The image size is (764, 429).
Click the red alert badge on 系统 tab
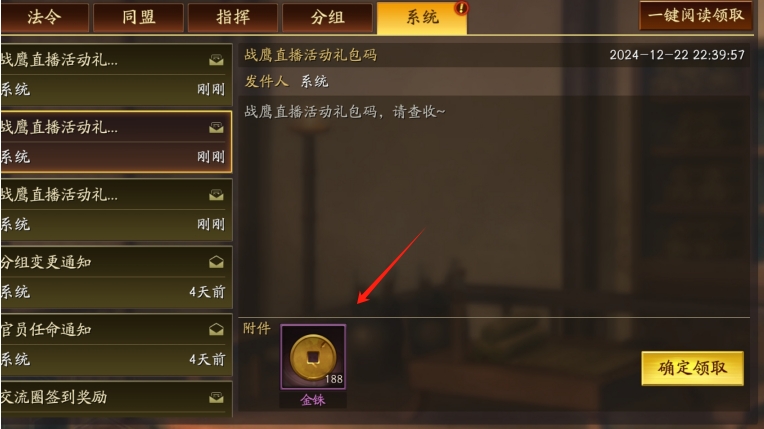coord(461,8)
